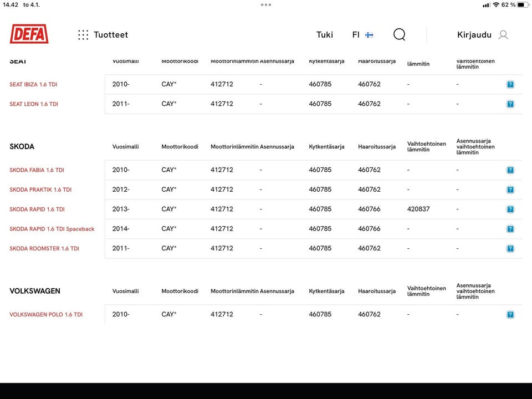
Task: Select year 2012- in SKODA PRAKTIK row
Action: pyautogui.click(x=121, y=190)
